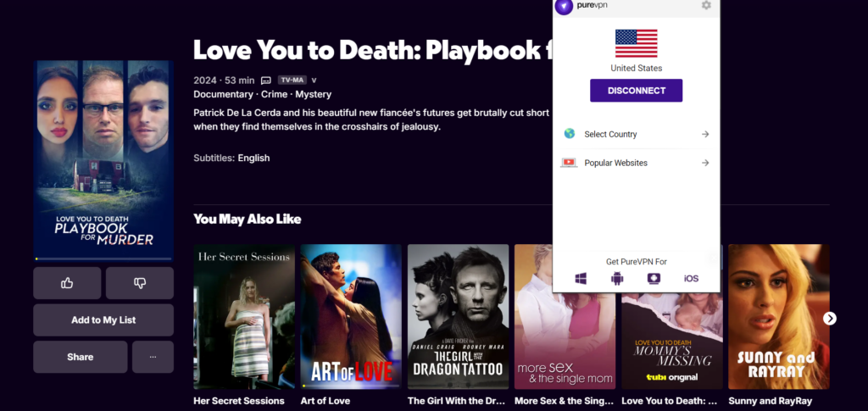Click Add to My List button
The width and height of the screenshot is (868, 411).
(x=103, y=319)
